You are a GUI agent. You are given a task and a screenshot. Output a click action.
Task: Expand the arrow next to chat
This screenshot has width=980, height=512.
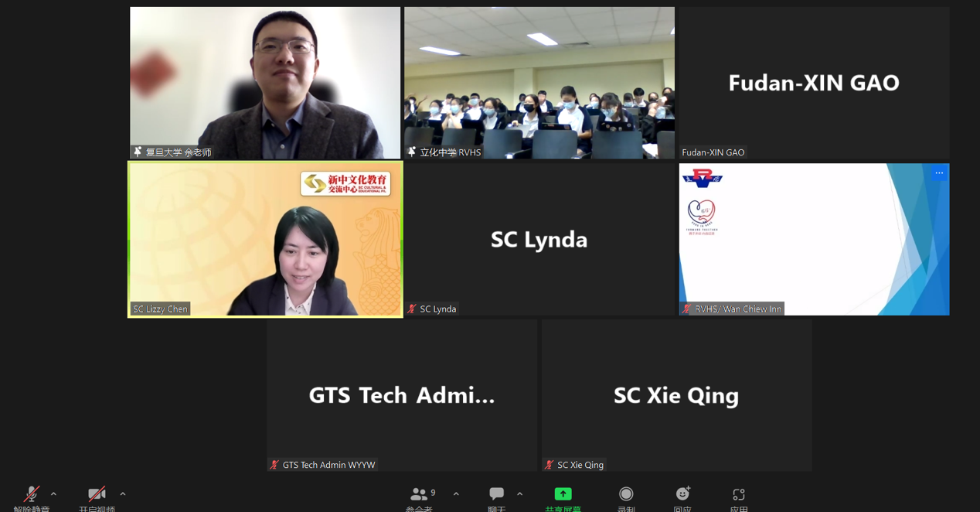pyautogui.click(x=519, y=493)
